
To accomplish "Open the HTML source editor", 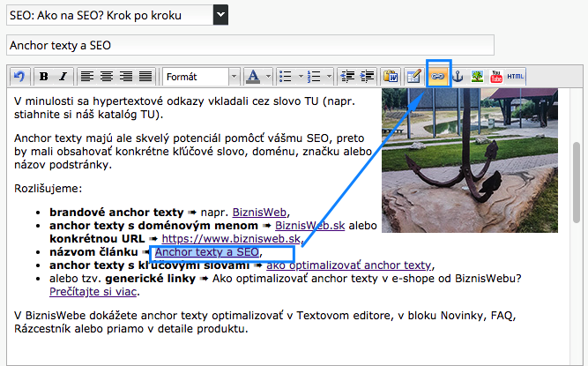I will pyautogui.click(x=516, y=76).
